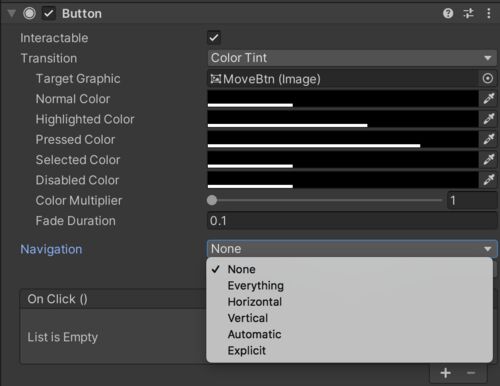
Task: Open the Selected Color swatch
Action: tap(343, 160)
